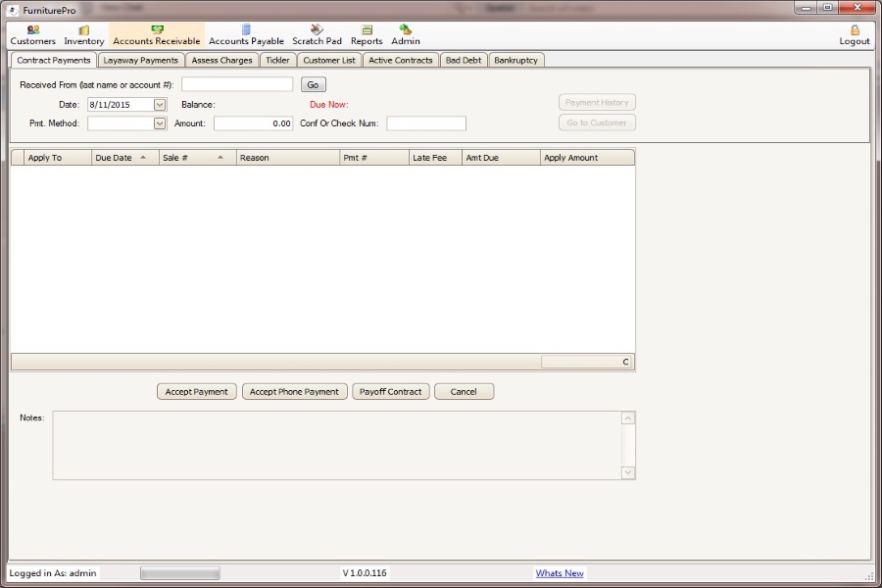Expand the Date picker dropdown arrow
Viewport: 882px width, 588px height.
(x=160, y=105)
